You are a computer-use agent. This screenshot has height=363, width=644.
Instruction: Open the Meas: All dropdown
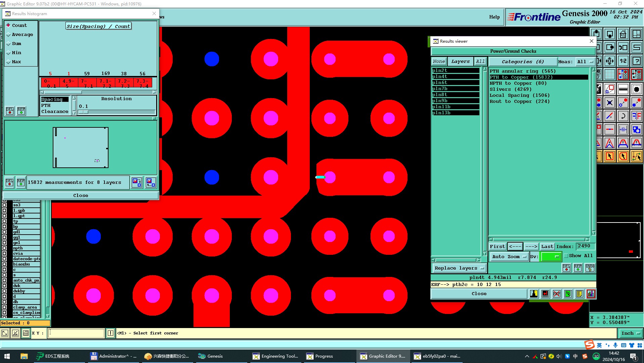(585, 62)
